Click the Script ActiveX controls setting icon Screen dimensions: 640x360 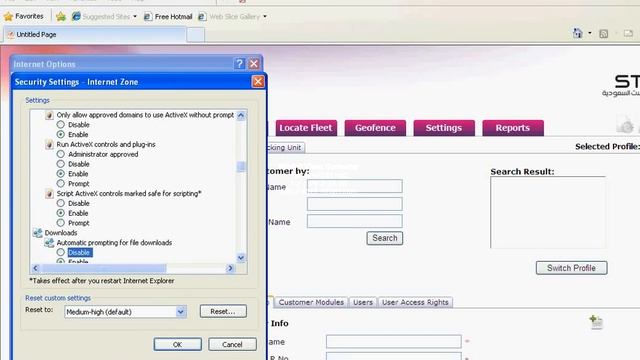coord(49,193)
